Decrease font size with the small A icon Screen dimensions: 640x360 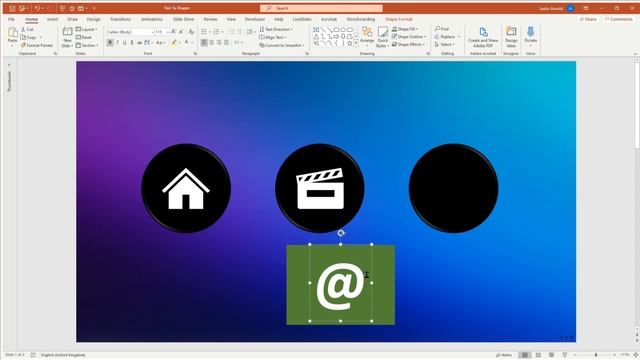[181, 31]
